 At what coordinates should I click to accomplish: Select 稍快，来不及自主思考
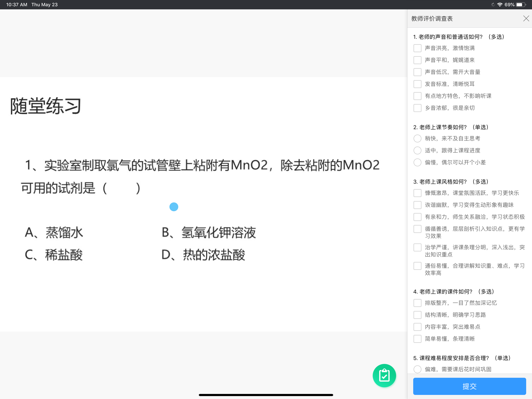click(417, 138)
